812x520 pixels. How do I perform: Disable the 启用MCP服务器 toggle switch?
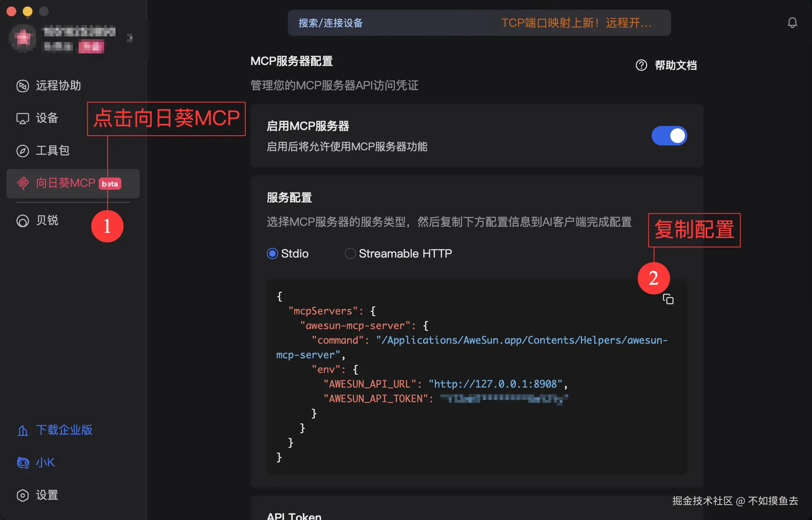[x=669, y=136]
